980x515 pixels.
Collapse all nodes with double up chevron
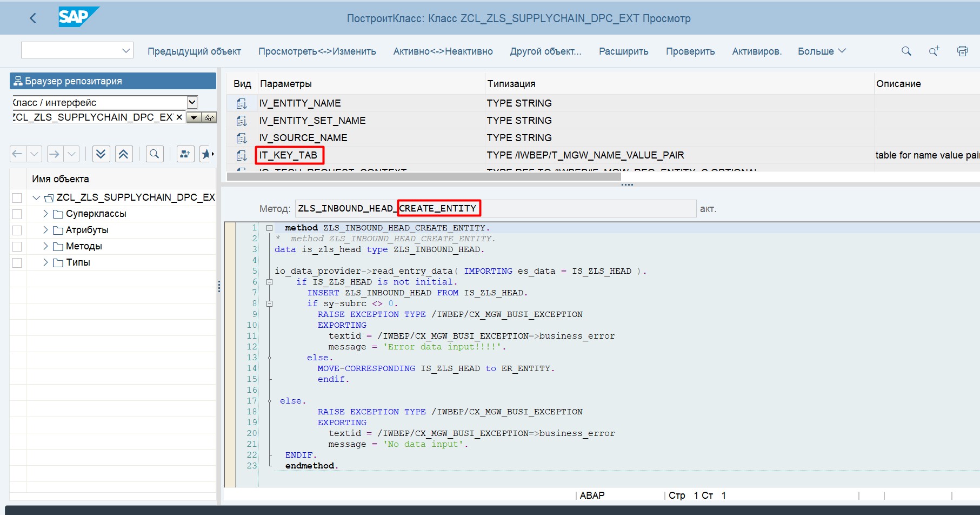[x=124, y=154]
